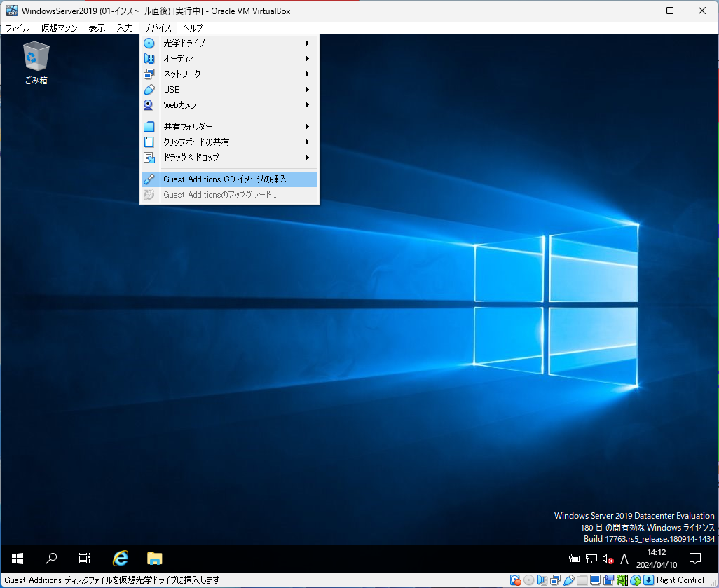Click the keyboard capture arrow status icon
This screenshot has width=719, height=588.
coord(649,580)
